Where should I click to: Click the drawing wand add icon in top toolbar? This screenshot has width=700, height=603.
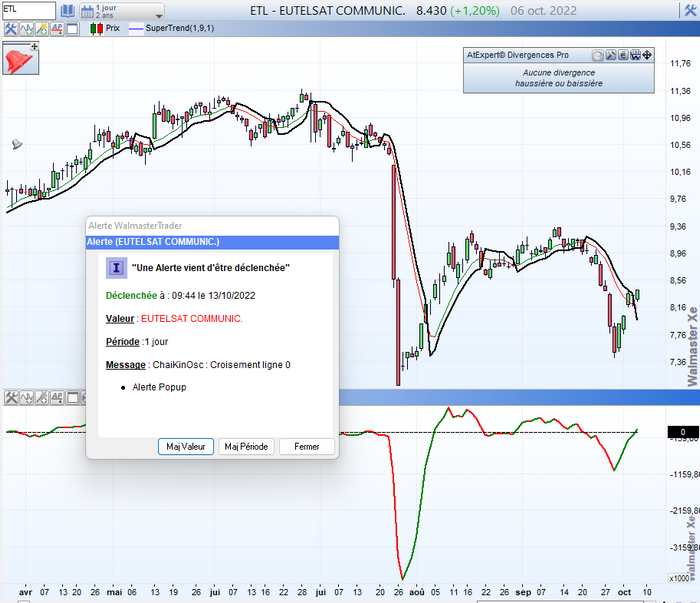pos(42,29)
